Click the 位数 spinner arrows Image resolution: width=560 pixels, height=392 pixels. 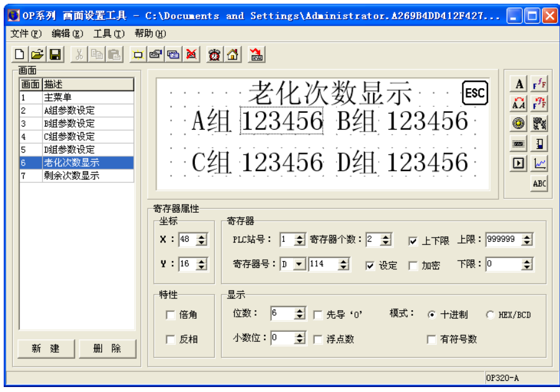click(300, 314)
